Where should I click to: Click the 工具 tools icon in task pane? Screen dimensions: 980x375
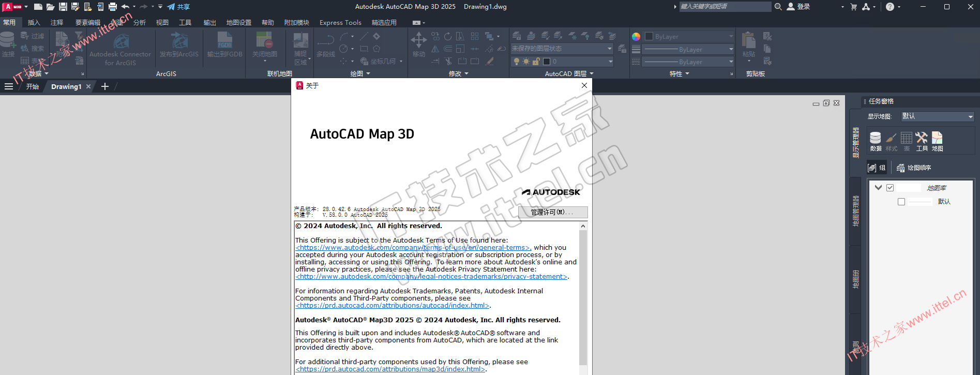point(922,141)
